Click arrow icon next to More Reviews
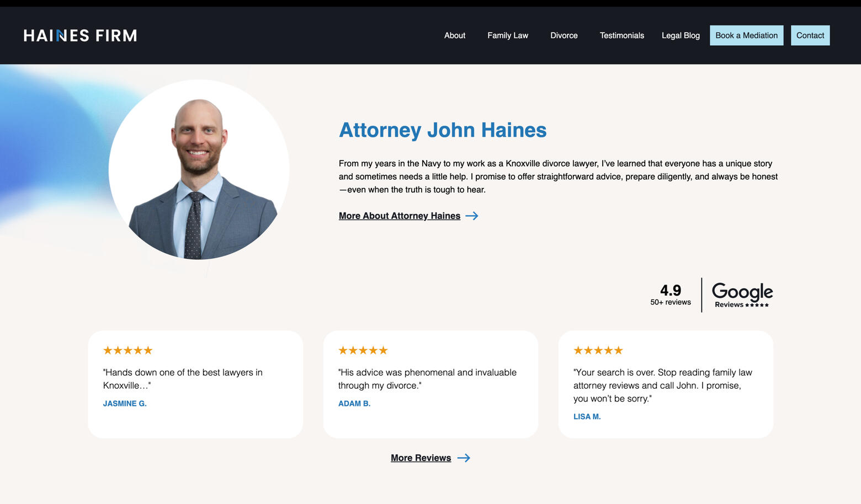This screenshot has width=861, height=504. tap(464, 458)
